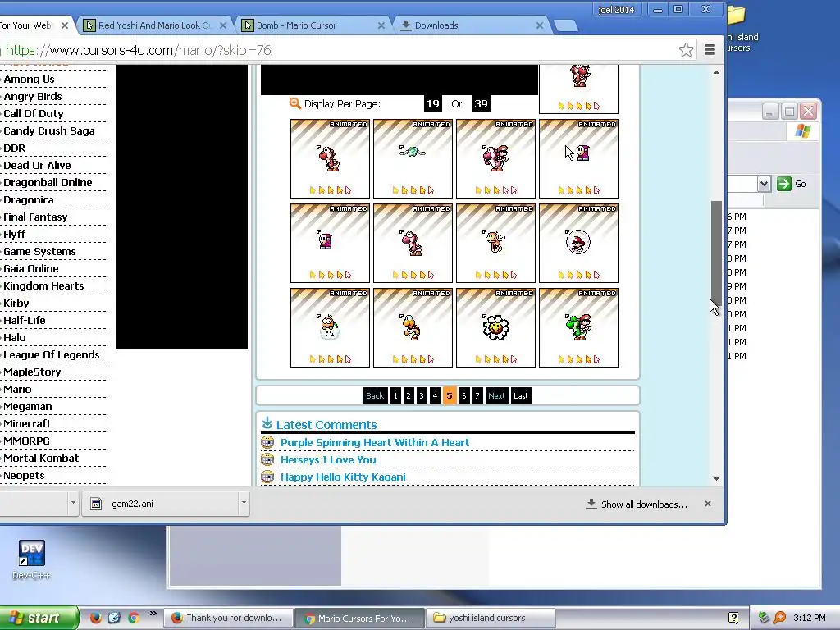This screenshot has height=630, width=840.
Task: Open the Mario cursor category
Action: pos(17,390)
